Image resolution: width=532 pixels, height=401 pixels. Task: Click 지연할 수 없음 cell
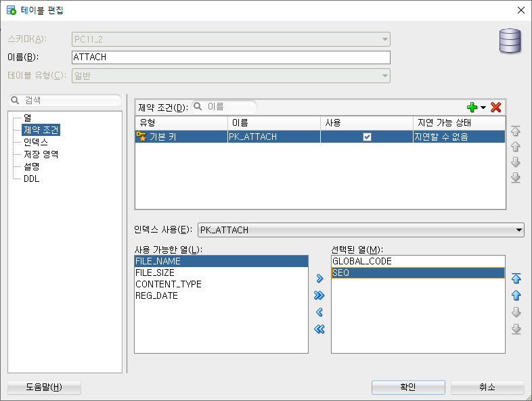[x=459, y=137]
